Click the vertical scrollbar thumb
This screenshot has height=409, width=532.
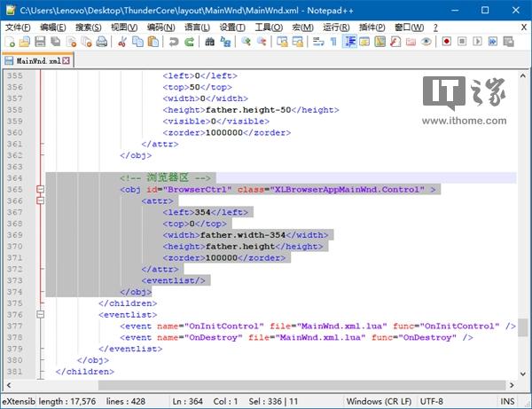(x=525, y=329)
